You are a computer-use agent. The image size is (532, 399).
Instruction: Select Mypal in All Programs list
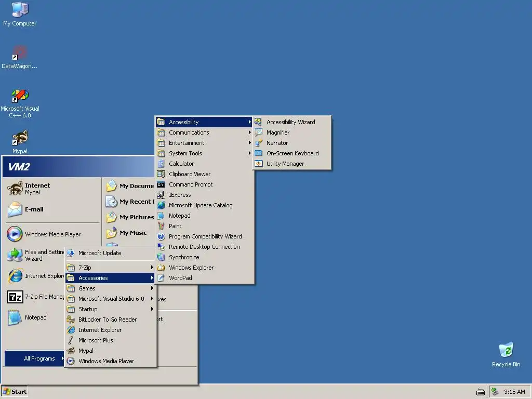[x=111, y=351]
